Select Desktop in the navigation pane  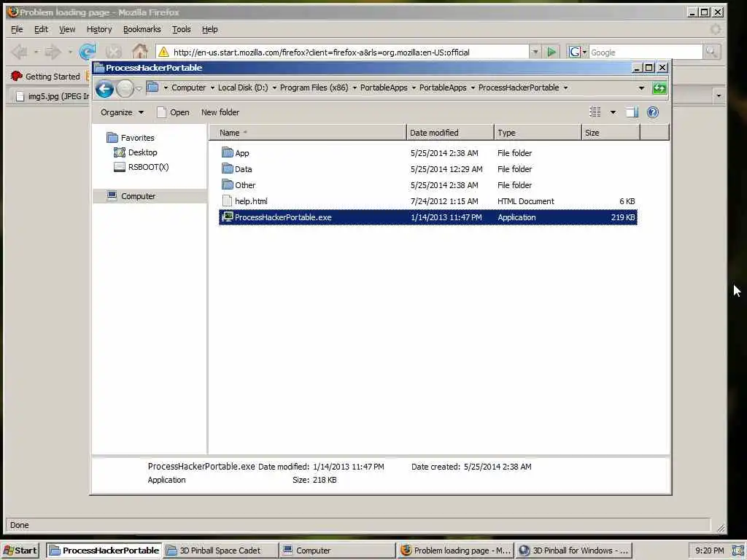136,152
